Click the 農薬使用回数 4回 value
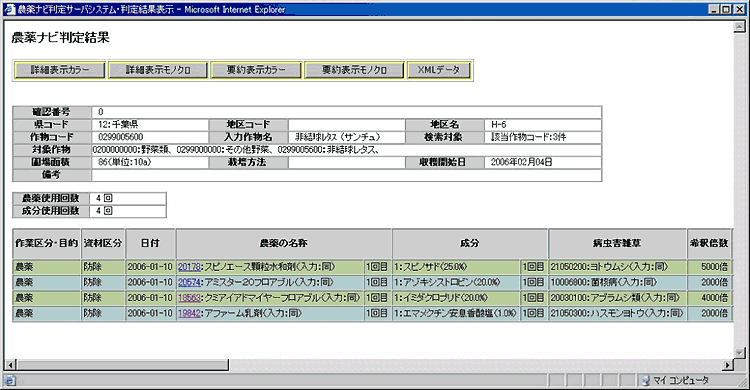Screen dimensions: 750x390 tap(104, 198)
